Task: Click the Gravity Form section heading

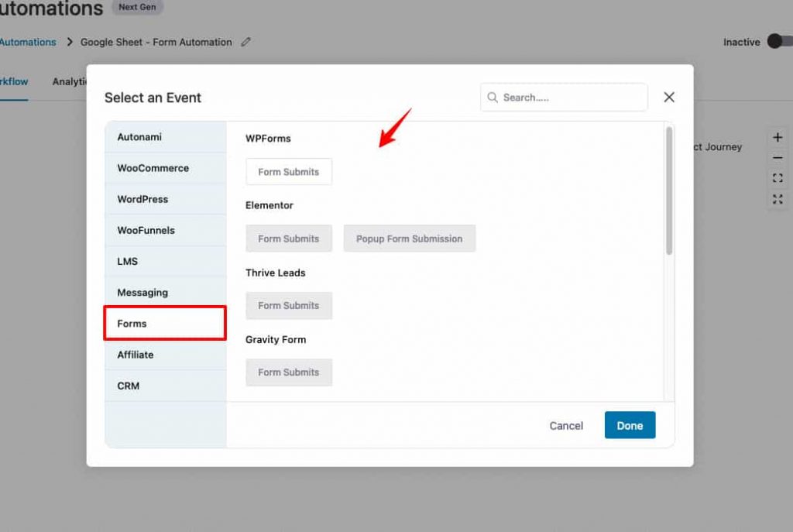Action: (276, 339)
